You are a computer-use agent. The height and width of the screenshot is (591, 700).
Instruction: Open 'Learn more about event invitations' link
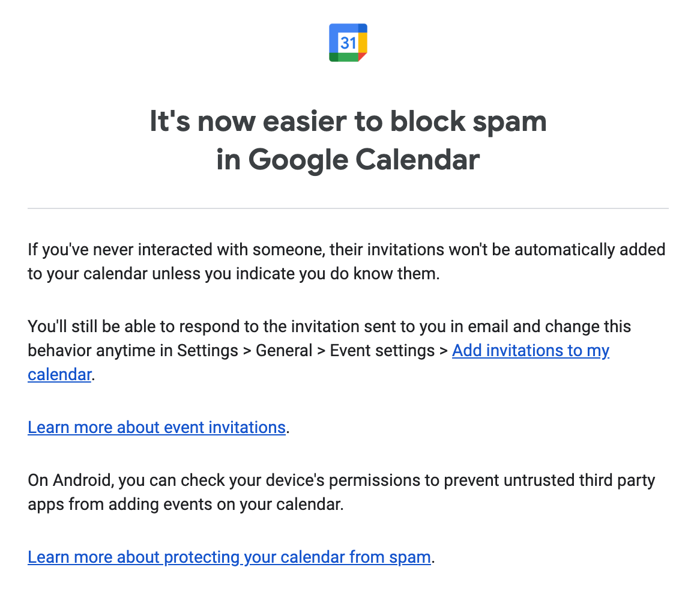click(157, 428)
